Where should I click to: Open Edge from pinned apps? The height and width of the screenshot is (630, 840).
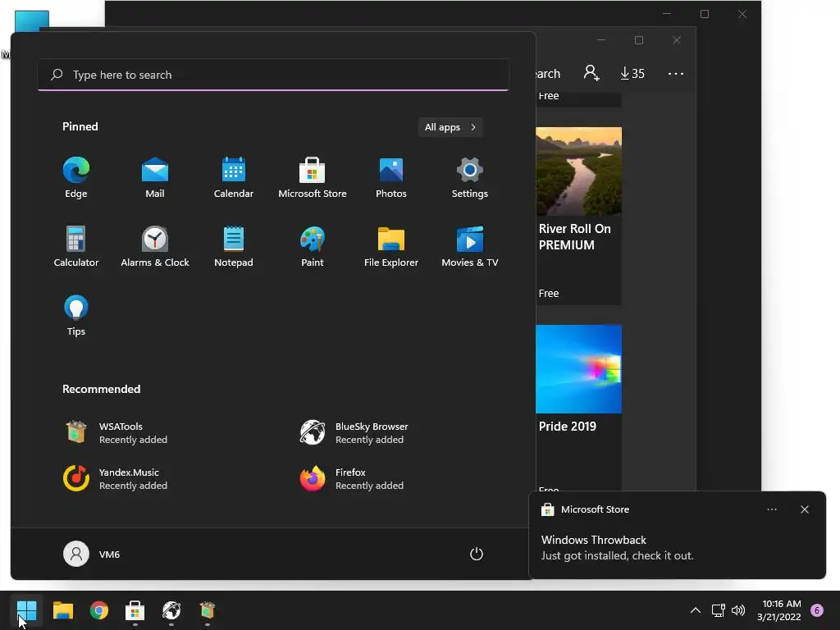(76, 178)
